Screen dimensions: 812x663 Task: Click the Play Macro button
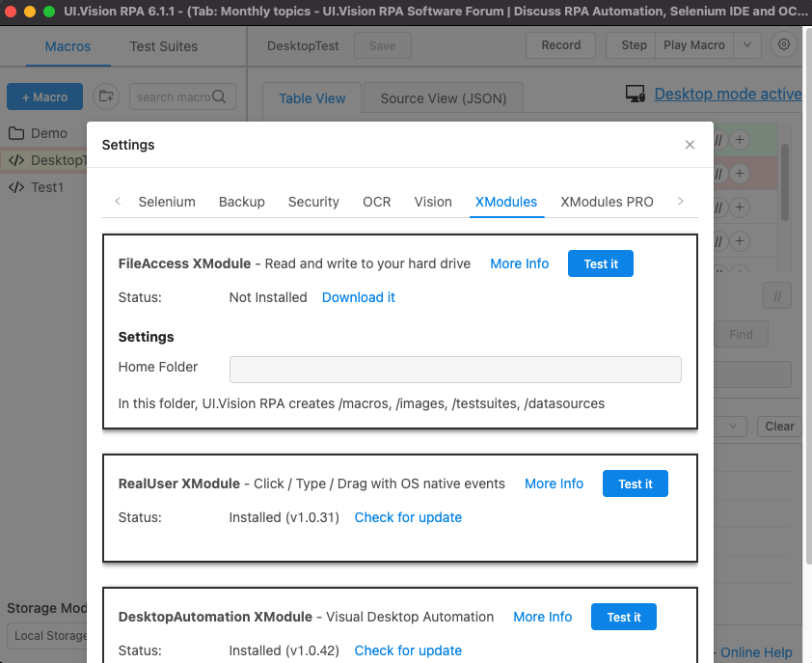coord(694,45)
